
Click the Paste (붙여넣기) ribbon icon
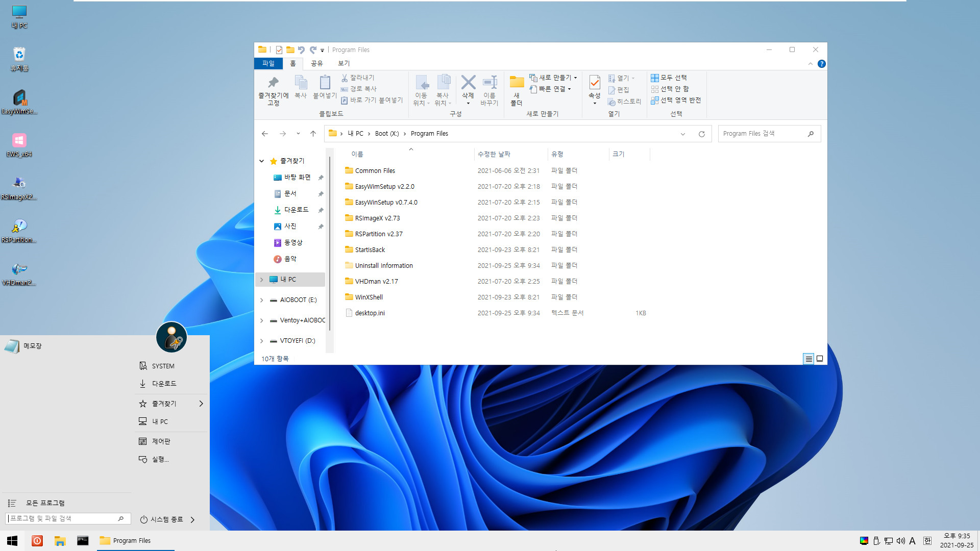(325, 83)
